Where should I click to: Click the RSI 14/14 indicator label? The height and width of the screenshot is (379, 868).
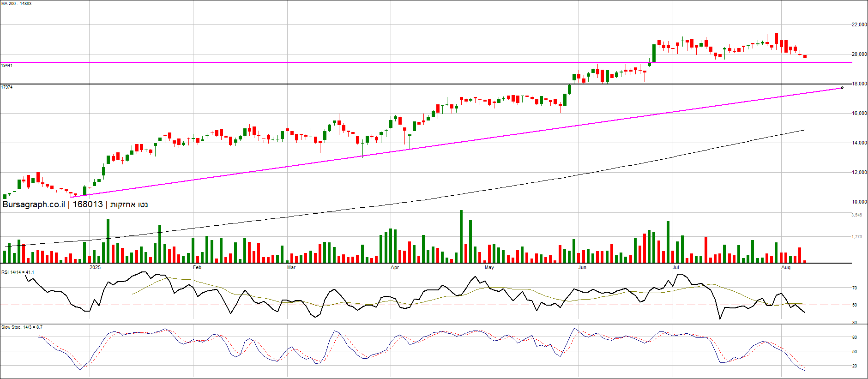click(x=18, y=272)
